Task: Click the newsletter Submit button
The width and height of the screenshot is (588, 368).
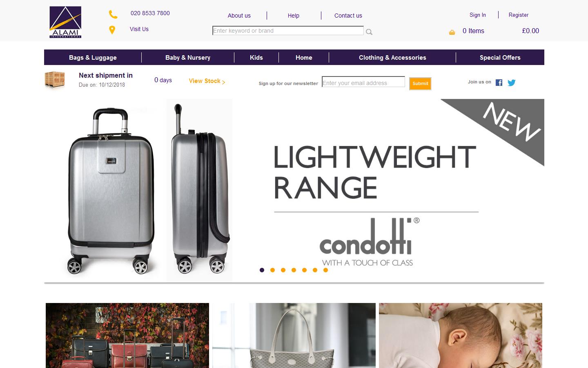Action: point(420,83)
